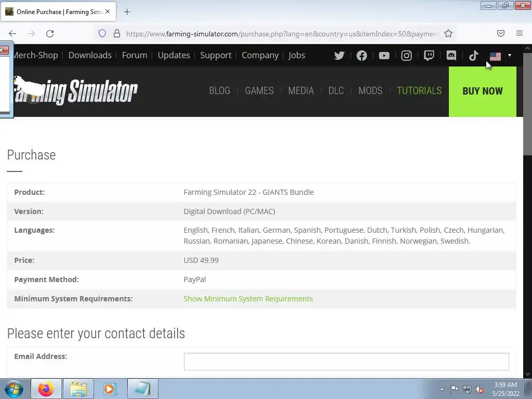Click the site security padlock icon
Image resolution: width=532 pixels, height=399 pixels.
click(x=117, y=33)
